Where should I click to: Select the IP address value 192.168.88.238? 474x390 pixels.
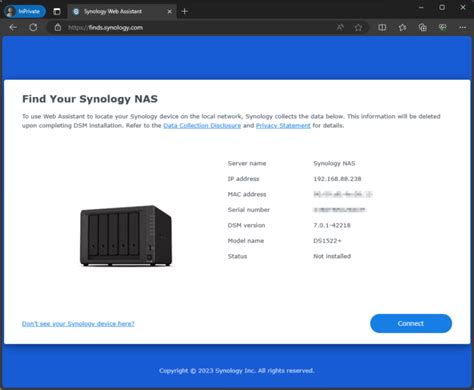click(337, 179)
